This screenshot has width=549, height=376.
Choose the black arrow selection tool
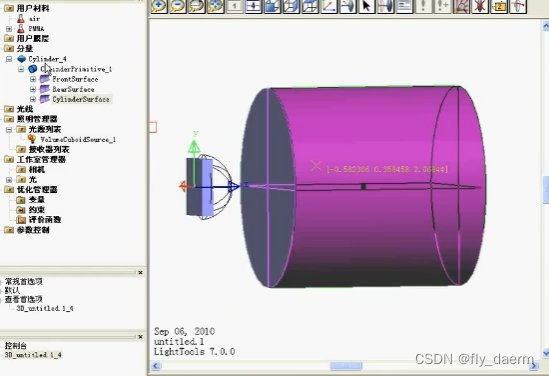click(367, 6)
